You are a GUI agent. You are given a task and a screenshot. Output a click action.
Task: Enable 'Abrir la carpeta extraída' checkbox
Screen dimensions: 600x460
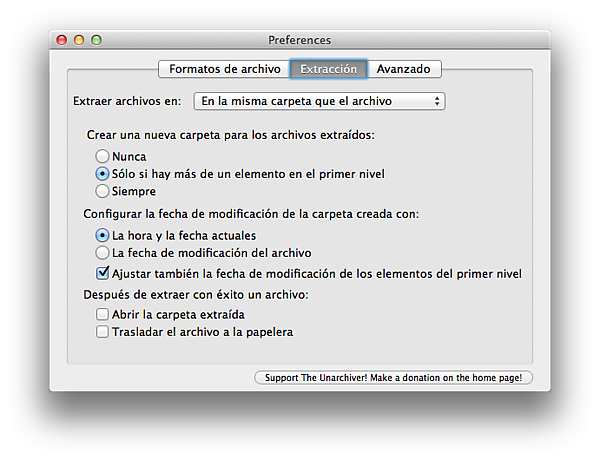[x=102, y=314]
